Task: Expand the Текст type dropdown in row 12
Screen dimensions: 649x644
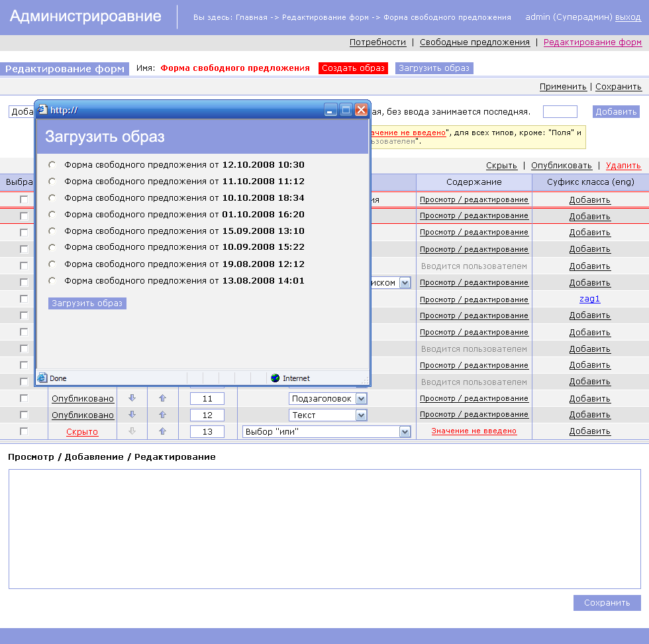Action: 361,415
